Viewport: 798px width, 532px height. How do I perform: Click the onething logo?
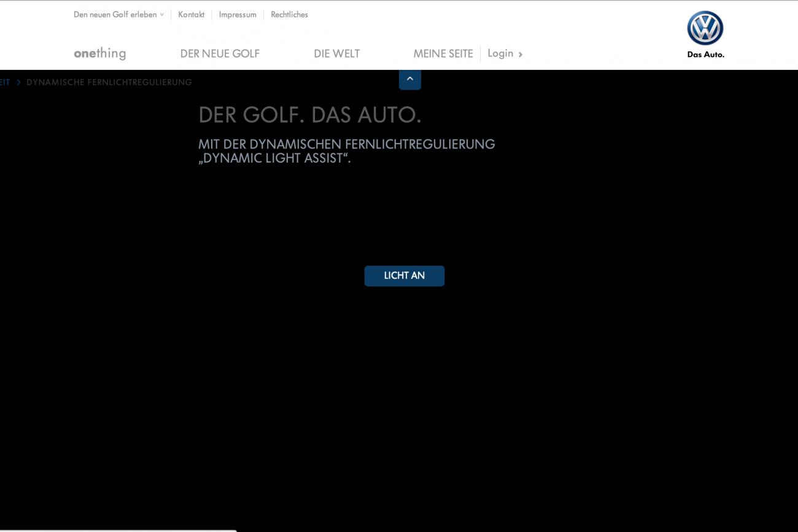tap(99, 53)
